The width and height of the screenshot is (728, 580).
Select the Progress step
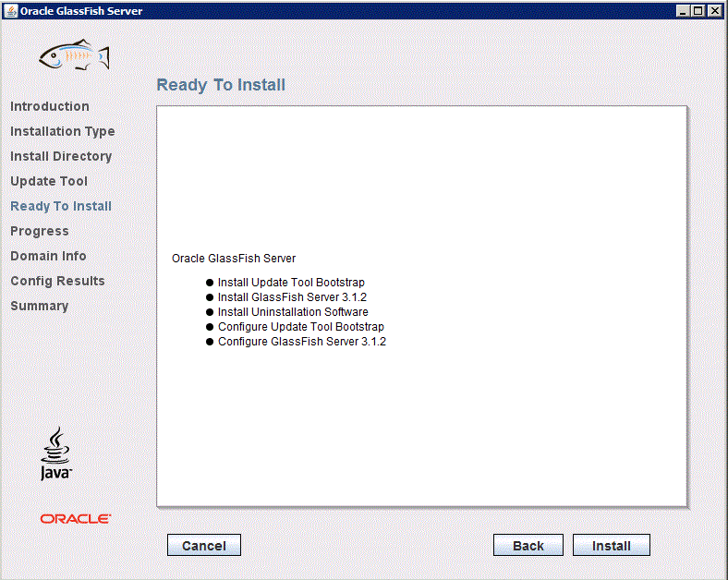(40, 231)
